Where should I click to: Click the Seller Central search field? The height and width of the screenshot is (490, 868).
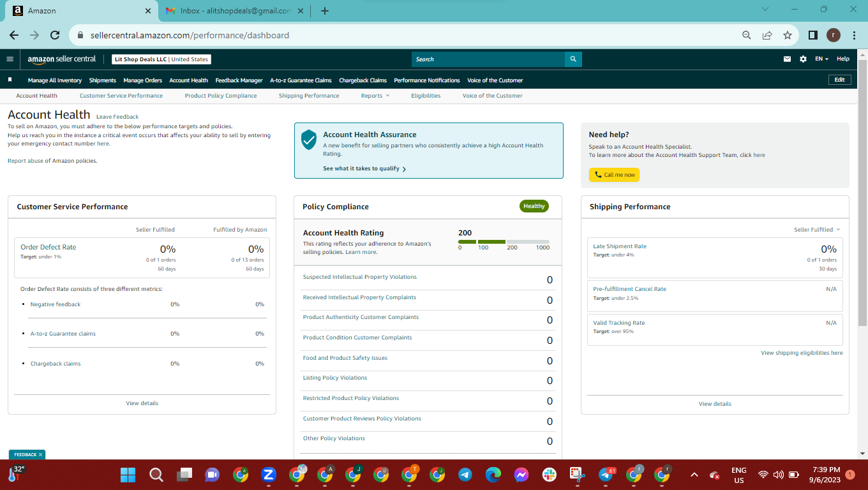pyautogui.click(x=488, y=59)
